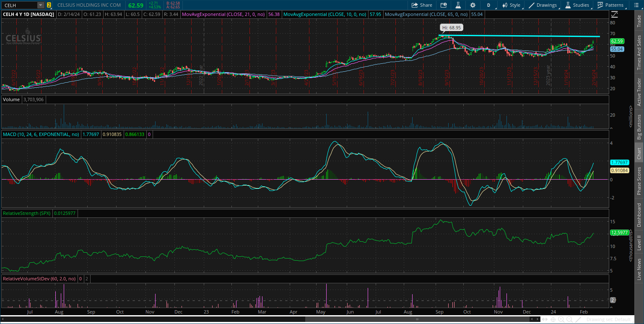This screenshot has width=644, height=324.
Task: Click the ask 62.65 quote text
Action: [173, 7]
